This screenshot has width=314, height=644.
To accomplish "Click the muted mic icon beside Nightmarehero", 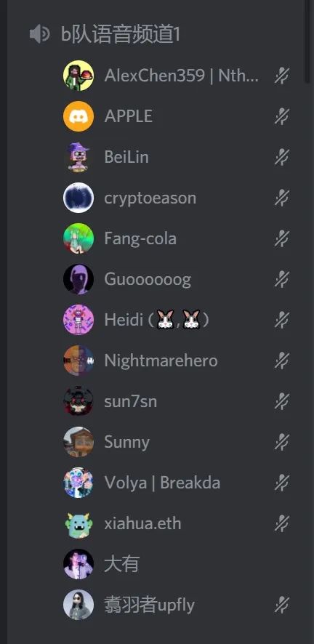I will [282, 361].
